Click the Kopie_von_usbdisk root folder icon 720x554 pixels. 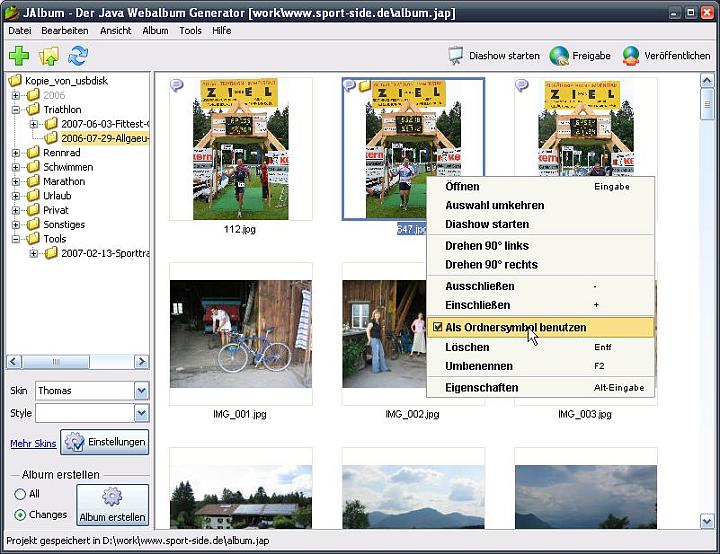(15, 81)
